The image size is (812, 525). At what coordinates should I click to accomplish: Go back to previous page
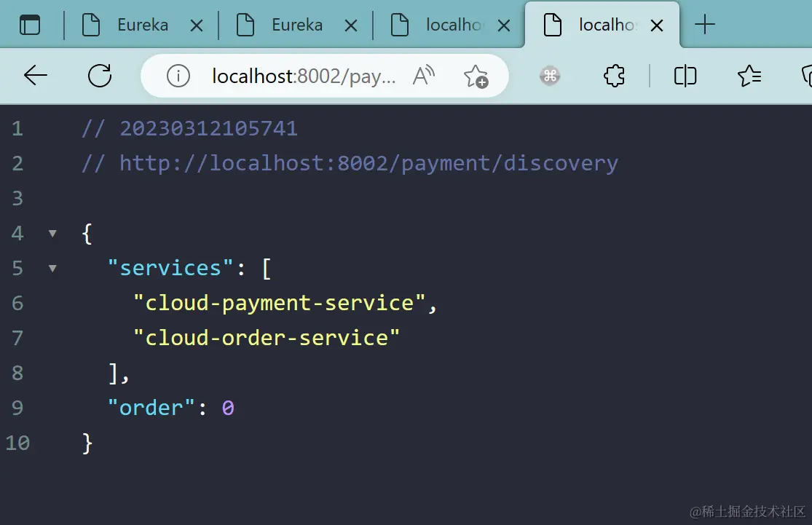[x=36, y=76]
